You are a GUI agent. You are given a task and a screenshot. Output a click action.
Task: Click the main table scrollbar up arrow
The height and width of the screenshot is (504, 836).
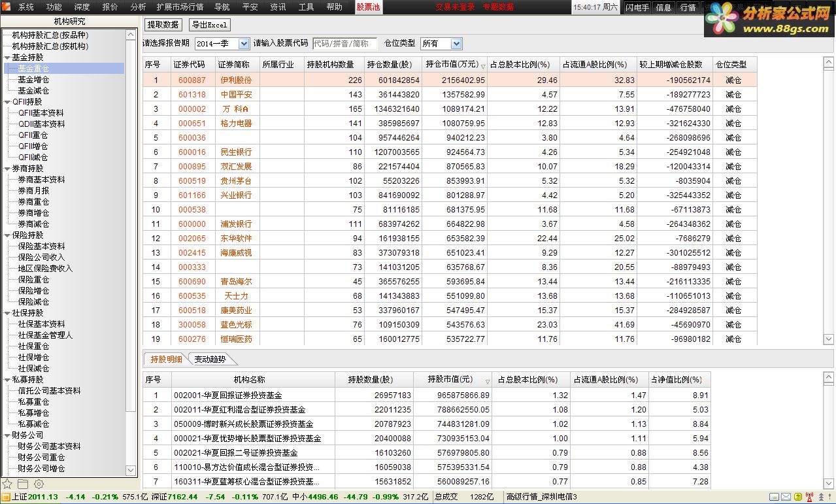pos(828,63)
